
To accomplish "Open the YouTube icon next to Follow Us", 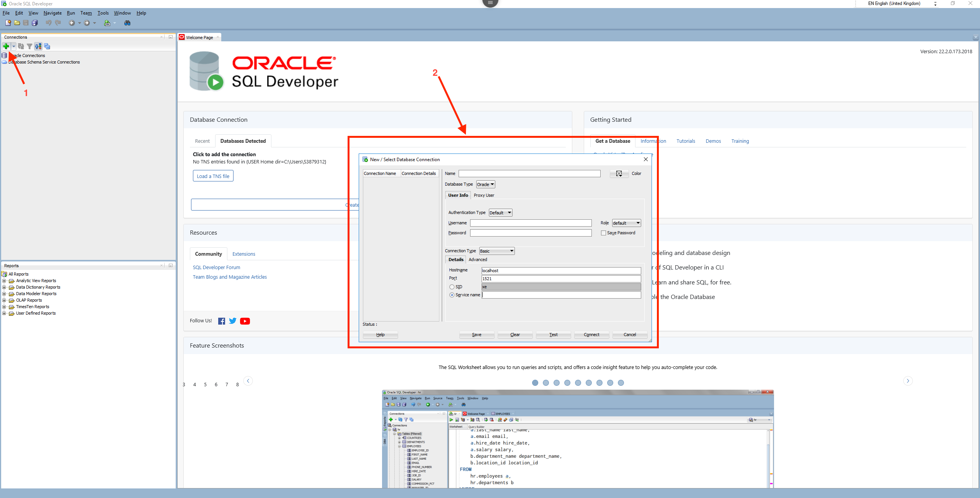I will click(x=245, y=321).
